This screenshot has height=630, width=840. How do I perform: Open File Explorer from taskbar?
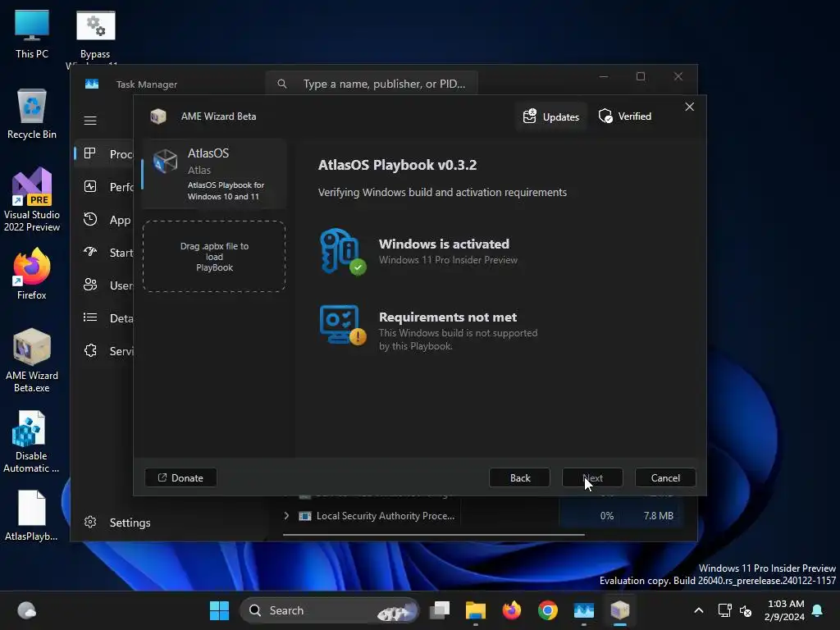[475, 610]
